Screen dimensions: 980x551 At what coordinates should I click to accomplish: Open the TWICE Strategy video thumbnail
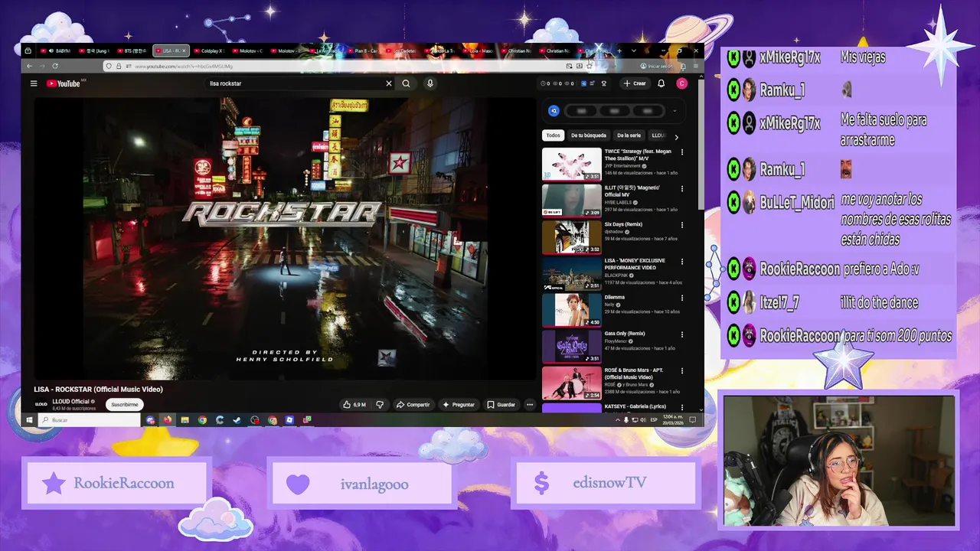tap(572, 164)
